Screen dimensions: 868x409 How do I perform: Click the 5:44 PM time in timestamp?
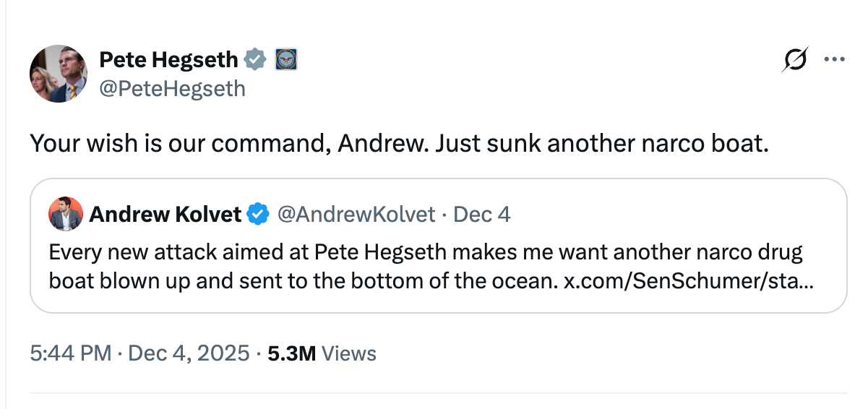pos(71,353)
